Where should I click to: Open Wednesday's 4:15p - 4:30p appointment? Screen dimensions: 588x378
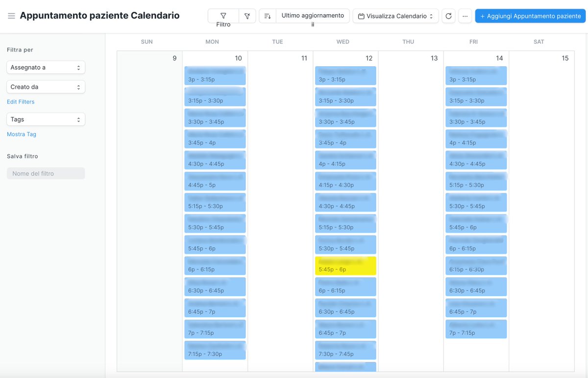tap(345, 181)
